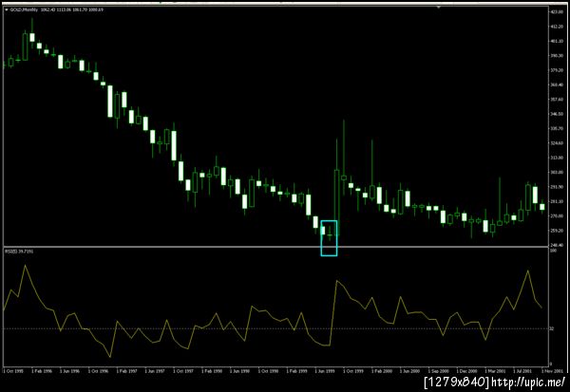This screenshot has width=570, height=392.
Task: Click the 357.60 price scale label
Action: pos(557,99)
